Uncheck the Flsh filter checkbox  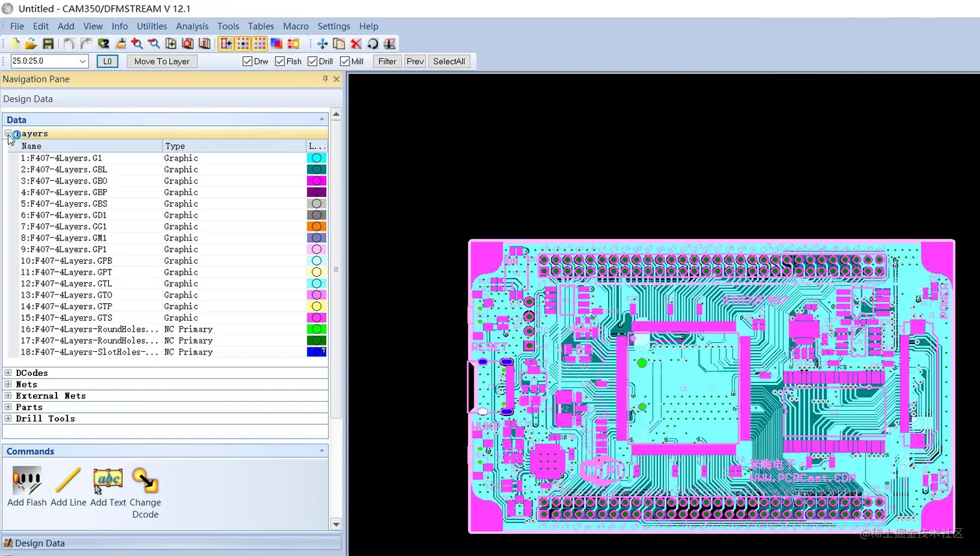coord(280,62)
